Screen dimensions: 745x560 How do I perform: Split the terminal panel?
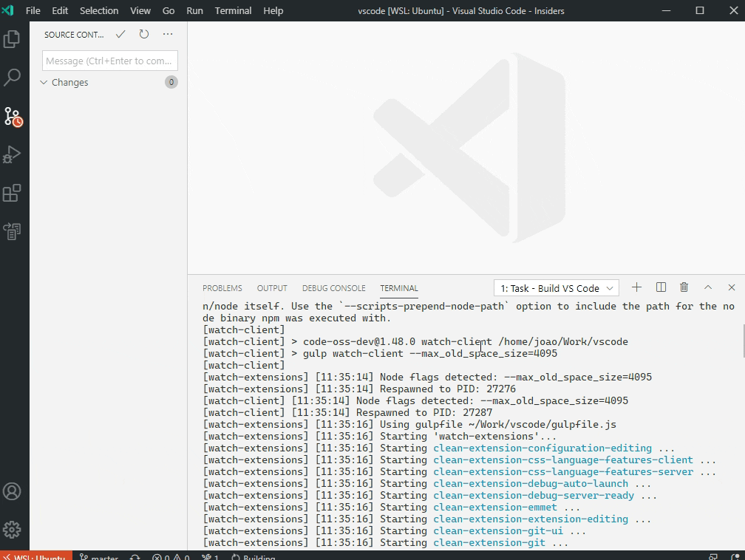[660, 287]
